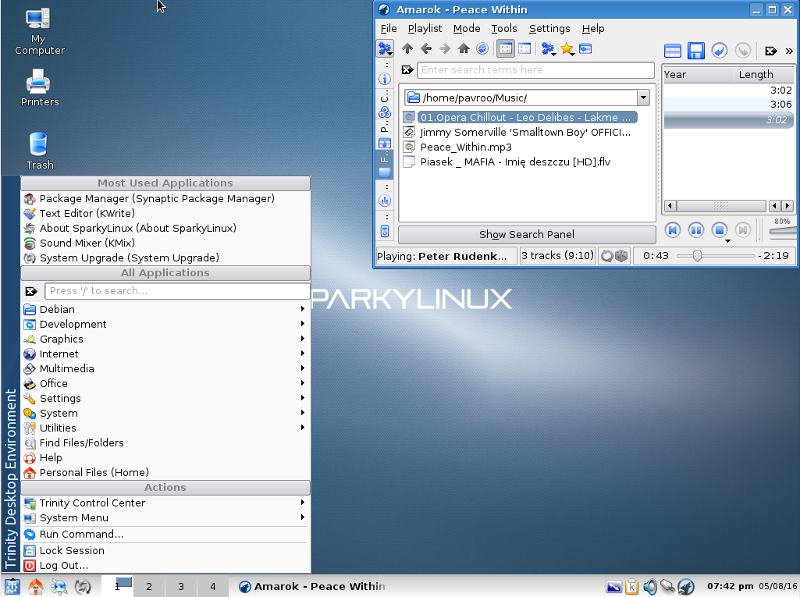Select Peace_Within.mp3 file
This screenshot has width=800, height=597.
point(458,147)
